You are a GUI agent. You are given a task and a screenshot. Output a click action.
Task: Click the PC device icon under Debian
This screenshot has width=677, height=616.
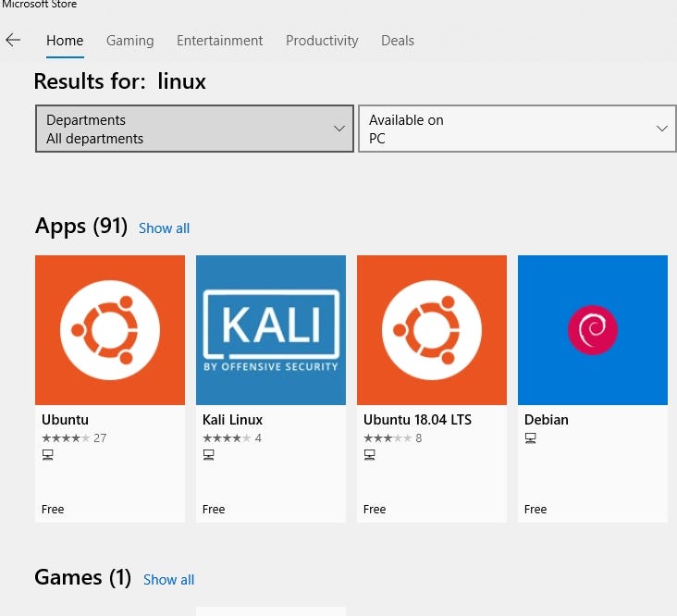[x=531, y=438]
